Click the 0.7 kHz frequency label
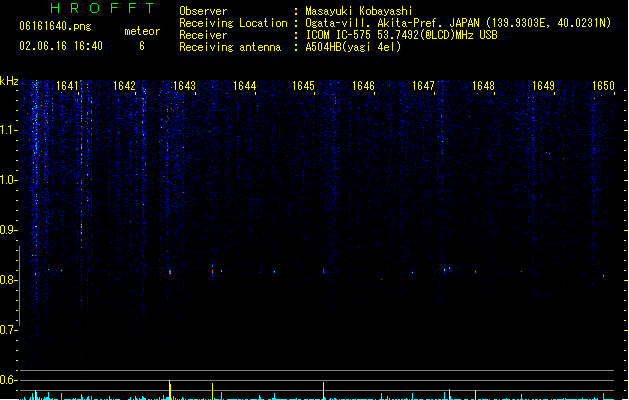Image resolution: width=629 pixels, height=400 pixels. point(8,330)
